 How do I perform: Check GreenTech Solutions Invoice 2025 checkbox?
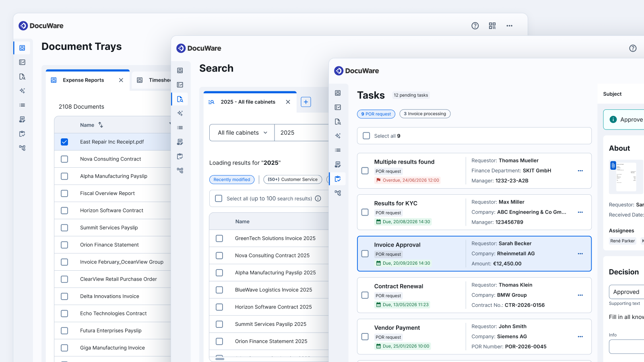click(x=219, y=239)
